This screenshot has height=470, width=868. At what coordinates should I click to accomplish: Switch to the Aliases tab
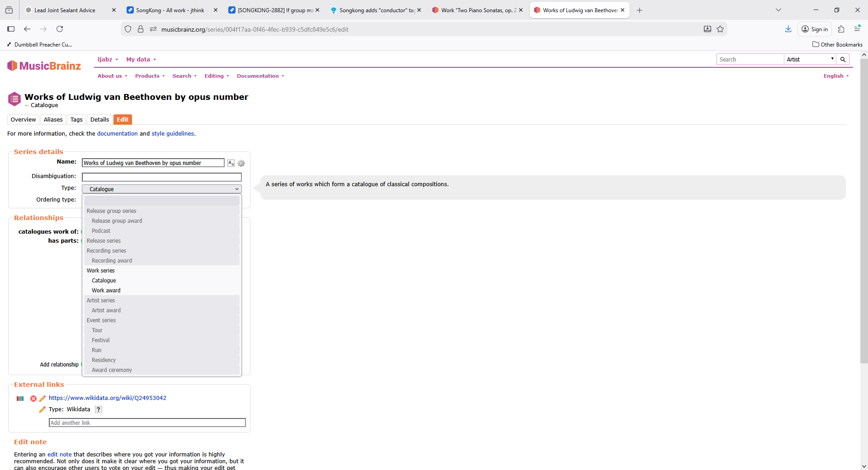coord(53,120)
